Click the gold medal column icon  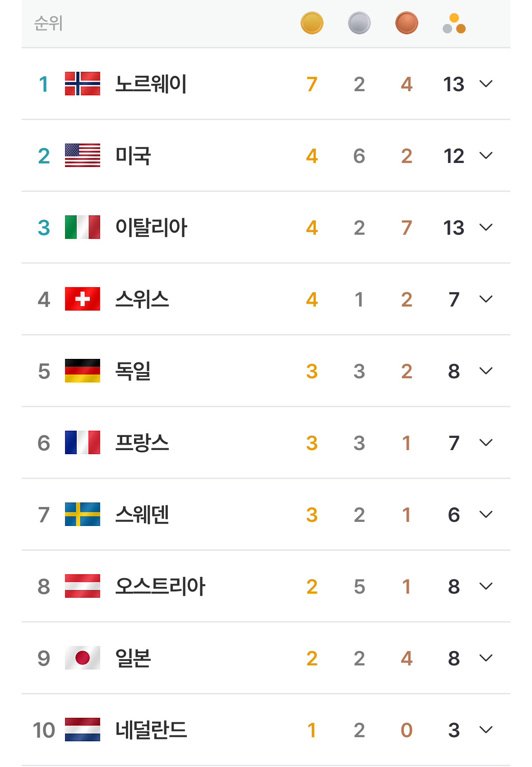(x=312, y=23)
